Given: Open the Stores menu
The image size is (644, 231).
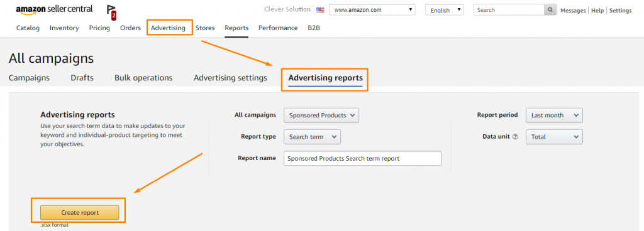Looking at the screenshot, I should 205,28.
